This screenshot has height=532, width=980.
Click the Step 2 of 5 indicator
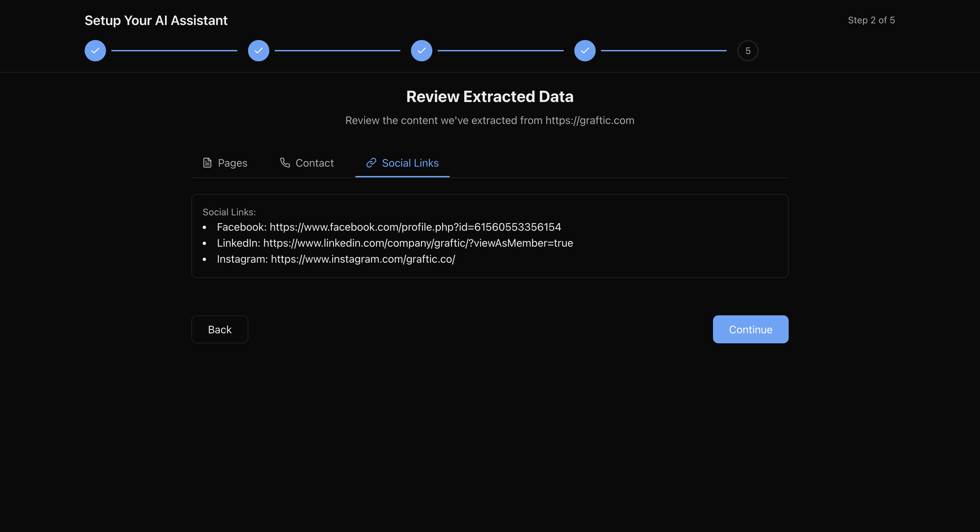click(x=871, y=20)
